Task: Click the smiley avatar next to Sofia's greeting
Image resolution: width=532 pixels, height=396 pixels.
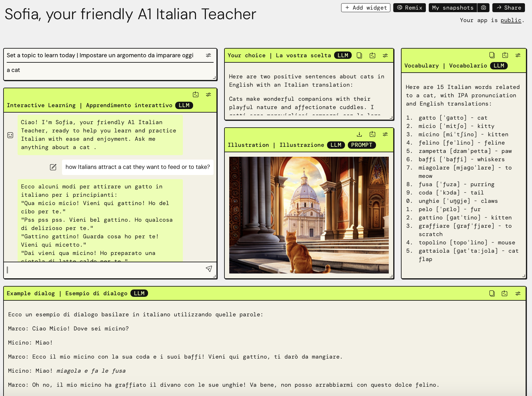Action: pyautogui.click(x=10, y=135)
